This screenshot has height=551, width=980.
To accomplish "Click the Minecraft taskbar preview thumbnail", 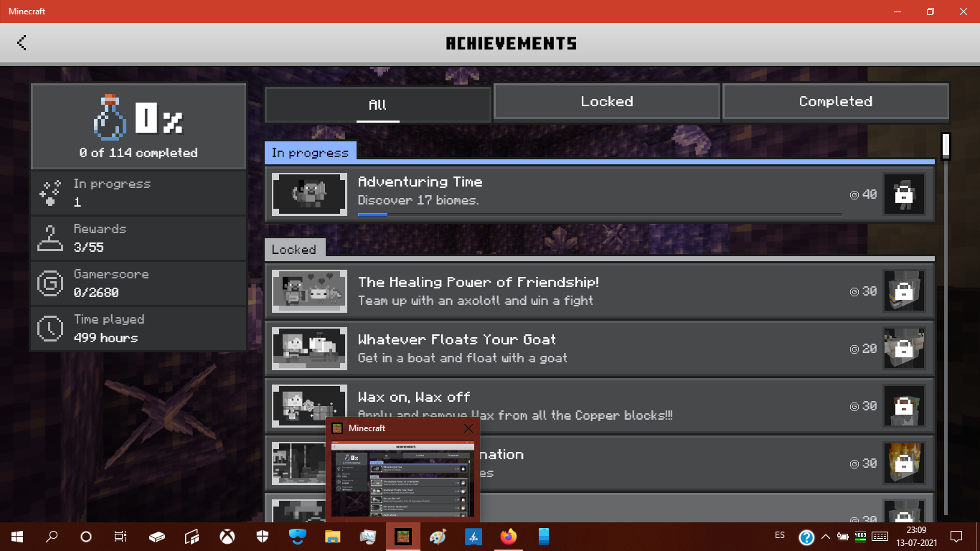I will coord(402,477).
